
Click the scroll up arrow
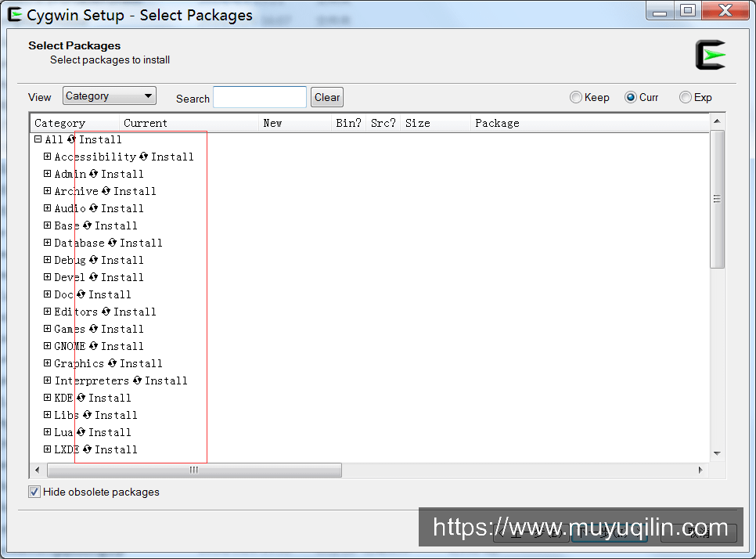point(717,121)
